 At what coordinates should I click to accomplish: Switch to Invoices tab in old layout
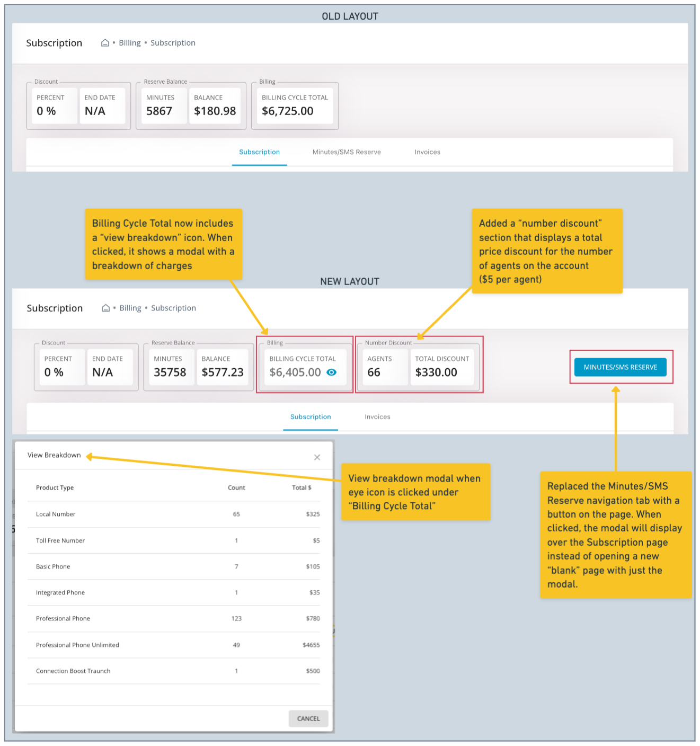click(427, 152)
